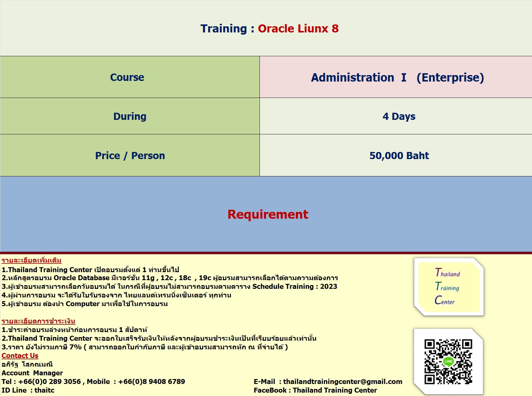The image size is (532, 396).
Task: Click payment line 'ชำระค่าอบรมล่วงหน้าก่อนการอบรม 1 สัปดาห์'
Action: coord(74,330)
